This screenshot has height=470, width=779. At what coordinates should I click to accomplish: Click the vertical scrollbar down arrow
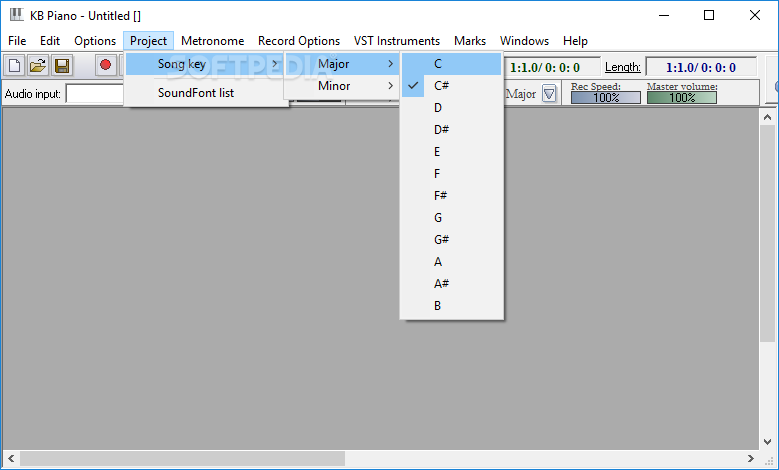coord(767,441)
